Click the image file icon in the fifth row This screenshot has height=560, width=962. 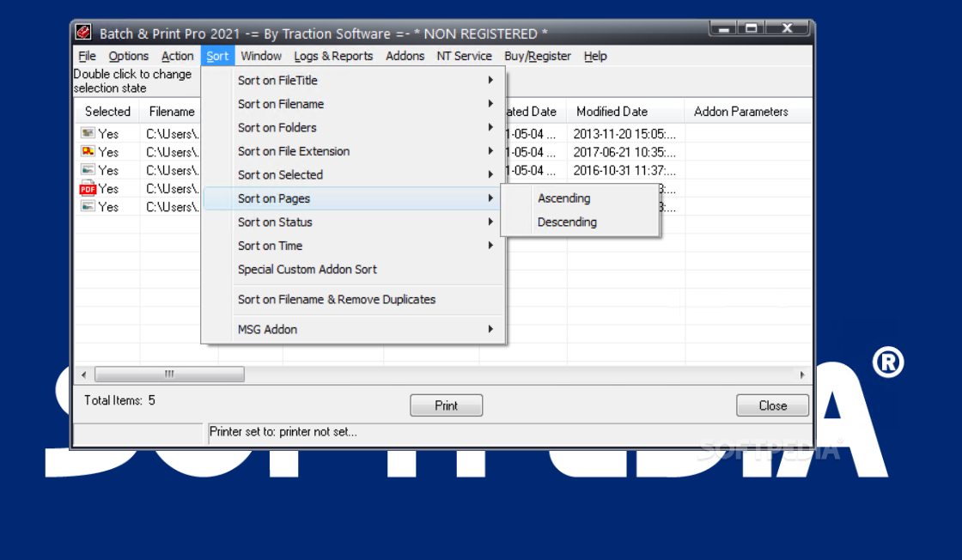tap(88, 206)
